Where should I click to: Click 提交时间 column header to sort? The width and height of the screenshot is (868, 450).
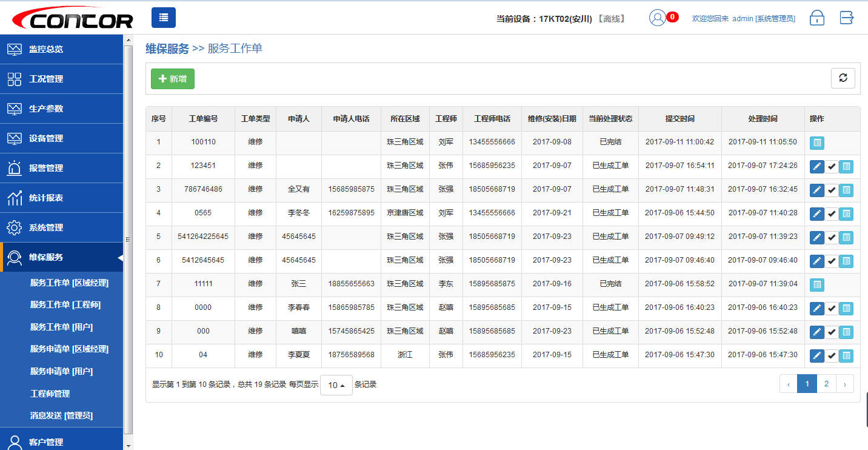pos(679,119)
